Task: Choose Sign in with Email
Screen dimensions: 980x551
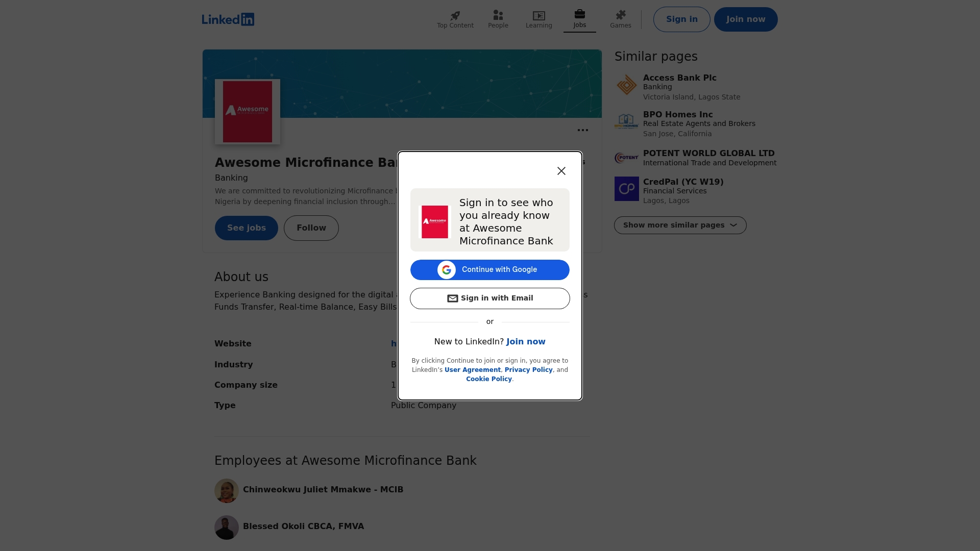Action: [490, 298]
